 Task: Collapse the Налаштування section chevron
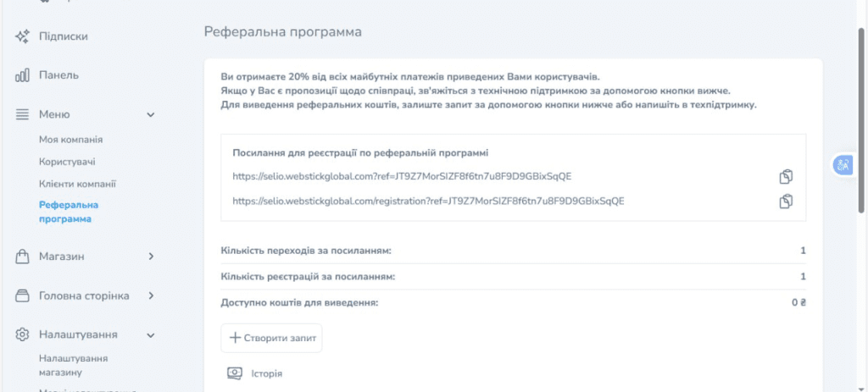pyautogui.click(x=151, y=334)
